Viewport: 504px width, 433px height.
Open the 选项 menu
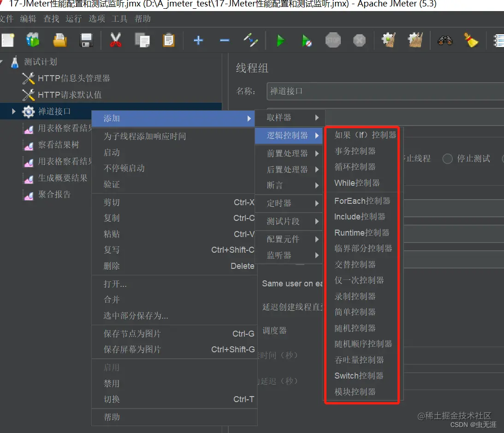[x=96, y=19]
